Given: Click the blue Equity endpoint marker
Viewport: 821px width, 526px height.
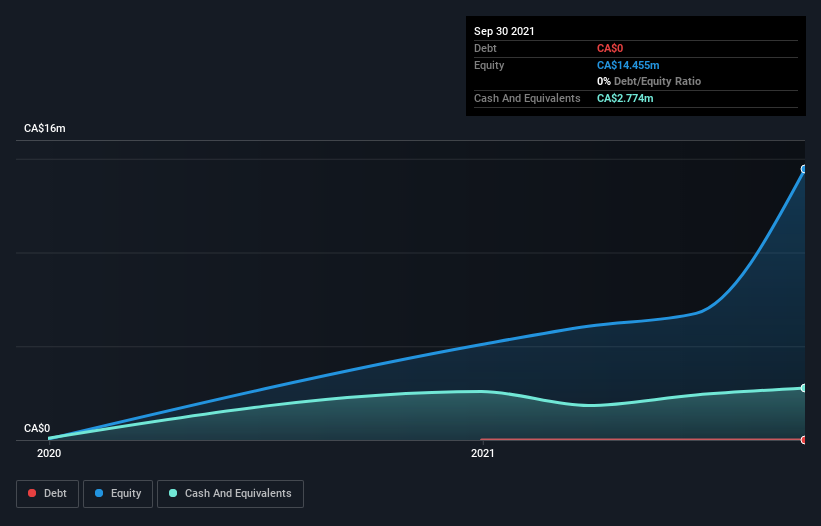Looking at the screenshot, I should pos(804,169).
